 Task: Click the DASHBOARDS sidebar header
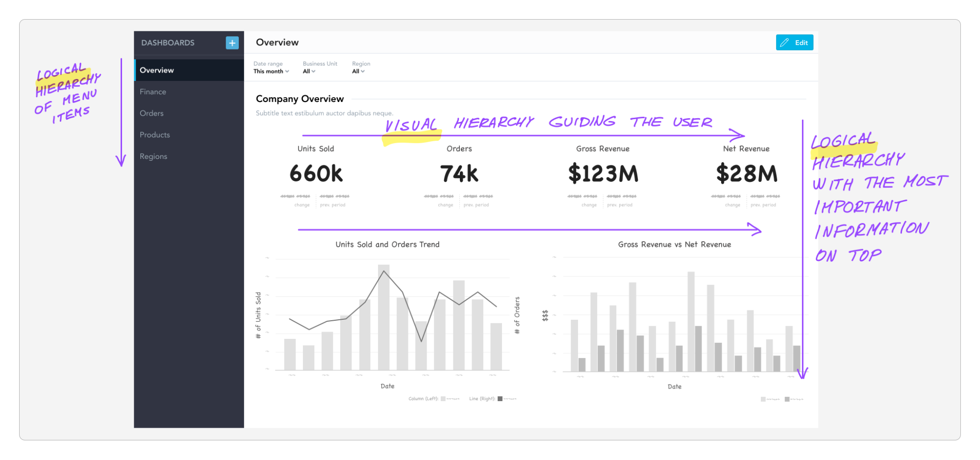(x=168, y=43)
